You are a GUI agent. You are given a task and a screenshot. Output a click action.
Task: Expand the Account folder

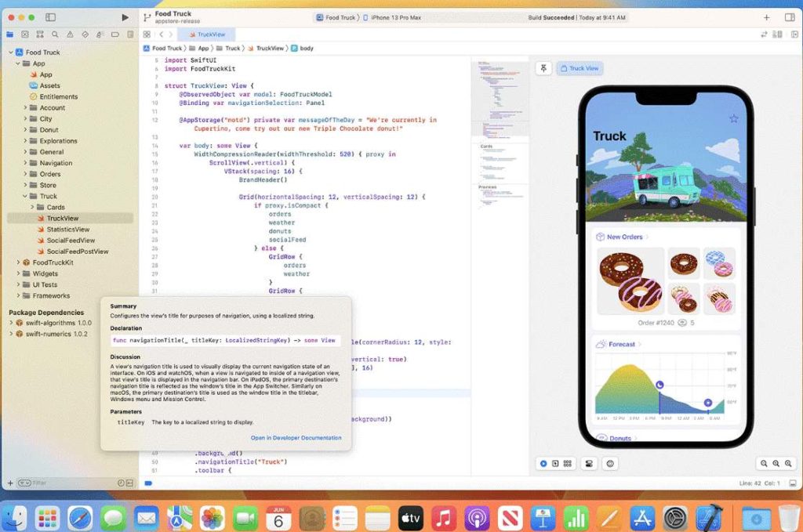[25, 107]
